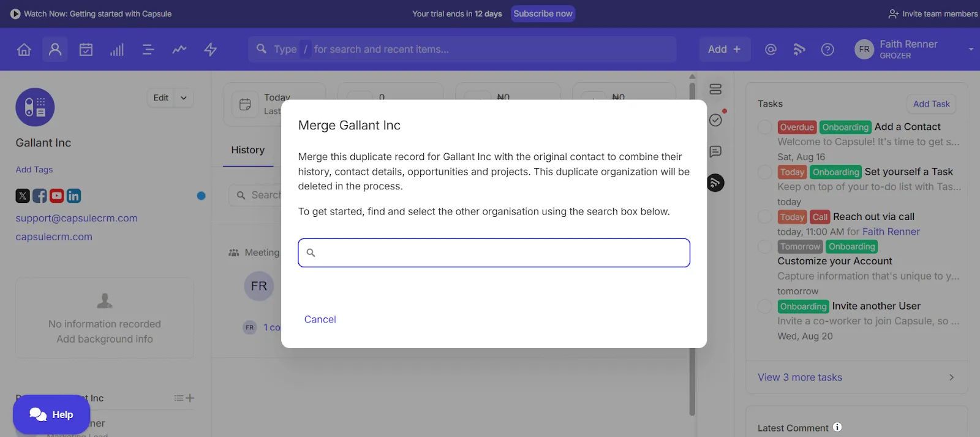This screenshot has height=437, width=980.
Task: Complete the Invite another User task
Action: click(x=764, y=306)
